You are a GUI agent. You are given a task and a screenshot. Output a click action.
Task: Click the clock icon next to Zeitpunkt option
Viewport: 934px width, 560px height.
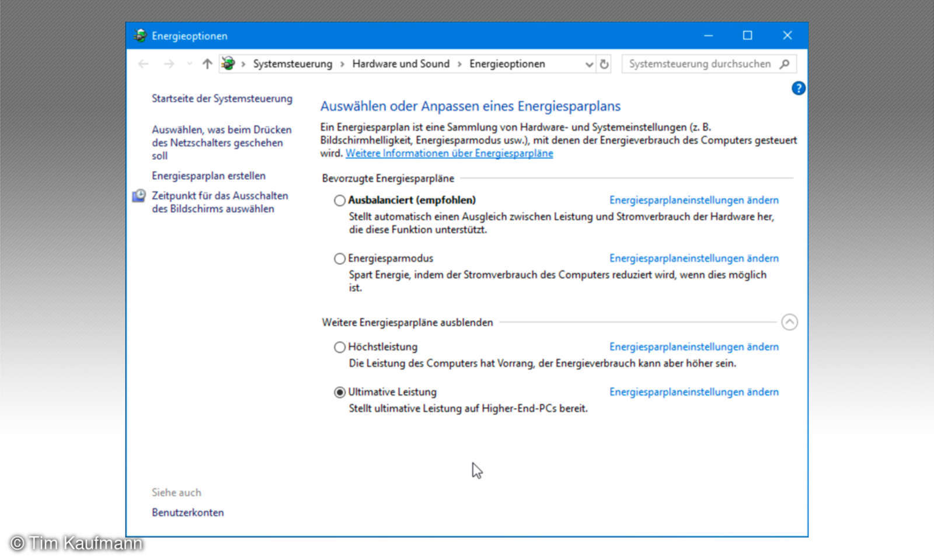pyautogui.click(x=138, y=196)
